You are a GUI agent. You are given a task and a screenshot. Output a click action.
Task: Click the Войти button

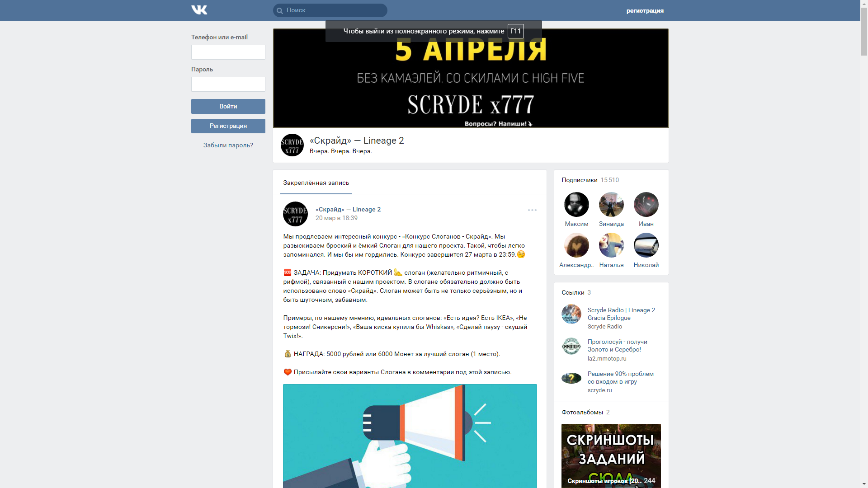(x=228, y=106)
